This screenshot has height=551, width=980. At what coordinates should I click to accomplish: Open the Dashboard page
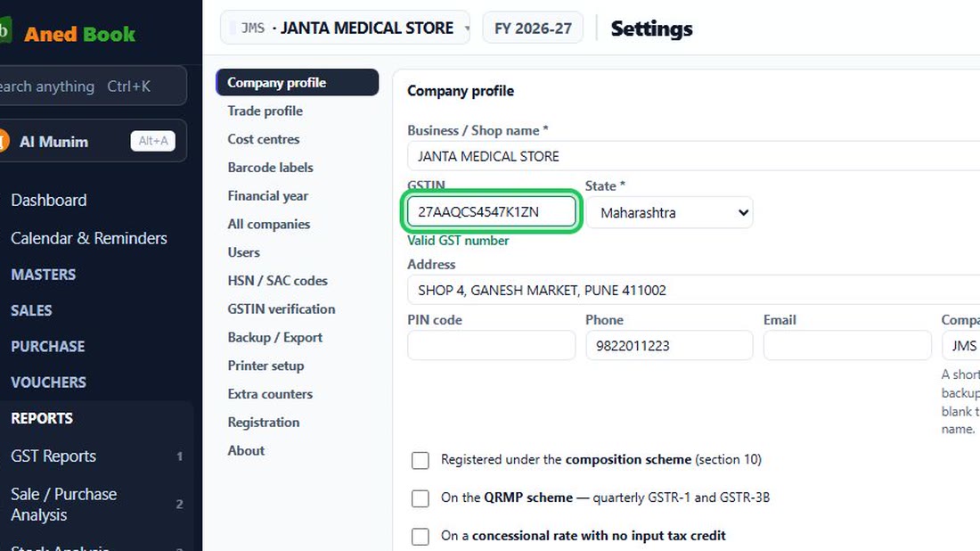pyautogui.click(x=49, y=200)
